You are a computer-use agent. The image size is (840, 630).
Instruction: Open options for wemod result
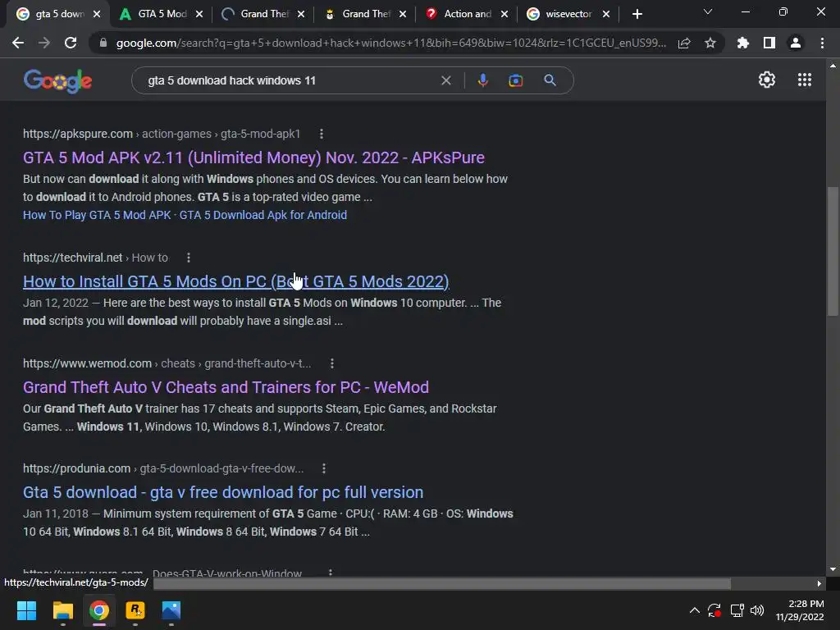[331, 363]
